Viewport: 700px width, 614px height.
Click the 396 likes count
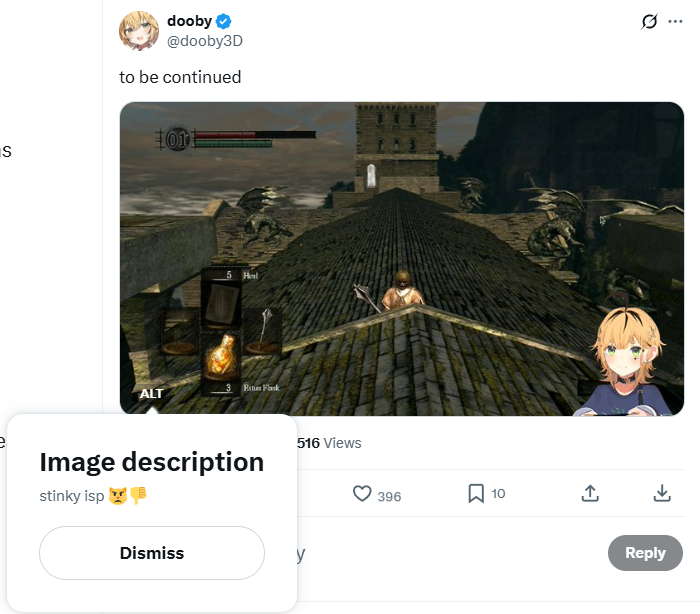(x=389, y=496)
